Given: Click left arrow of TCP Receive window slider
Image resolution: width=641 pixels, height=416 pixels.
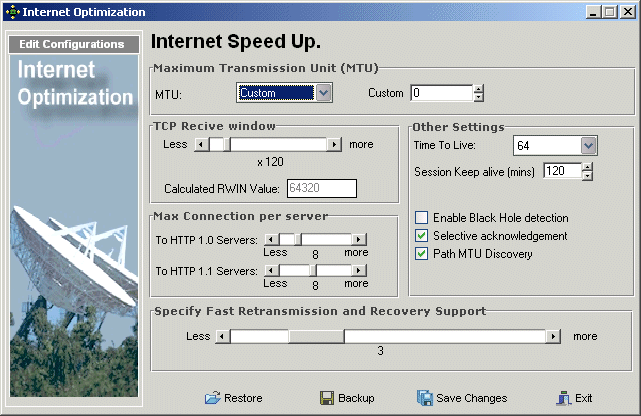Looking at the screenshot, I should [x=202, y=144].
